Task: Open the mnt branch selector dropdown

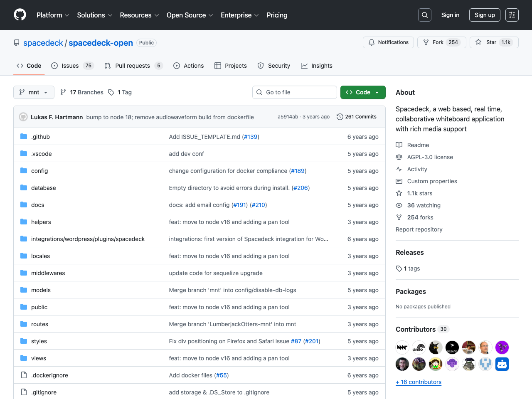Action: tap(34, 92)
